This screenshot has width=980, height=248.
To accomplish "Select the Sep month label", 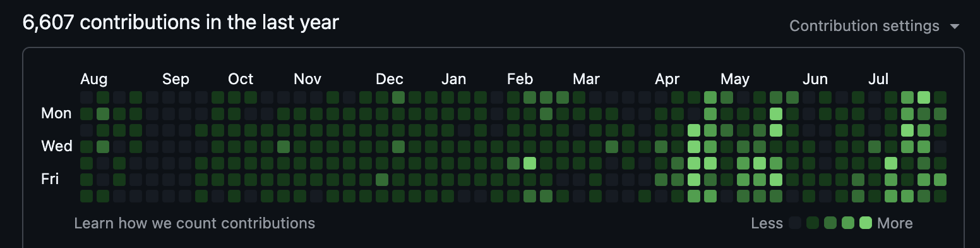I will (x=176, y=79).
